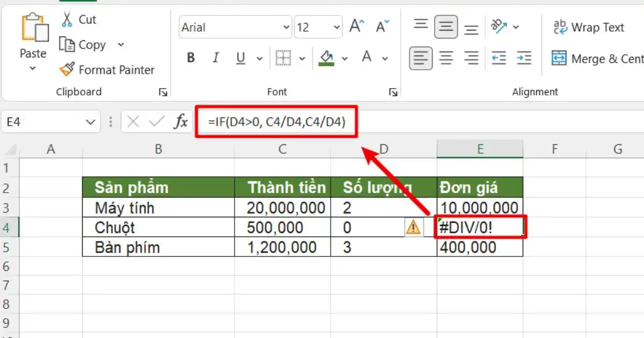644x338 pixels.
Task: Select column F header
Action: click(554, 149)
